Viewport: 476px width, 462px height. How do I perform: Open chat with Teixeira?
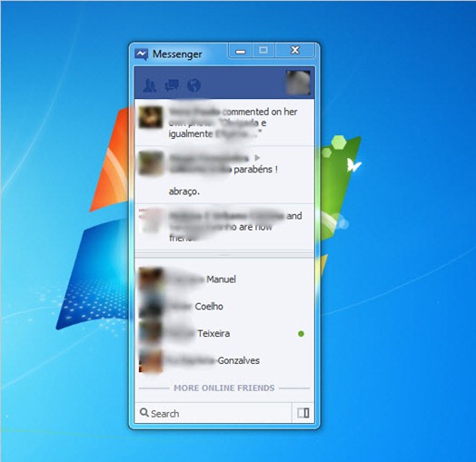[x=224, y=333]
